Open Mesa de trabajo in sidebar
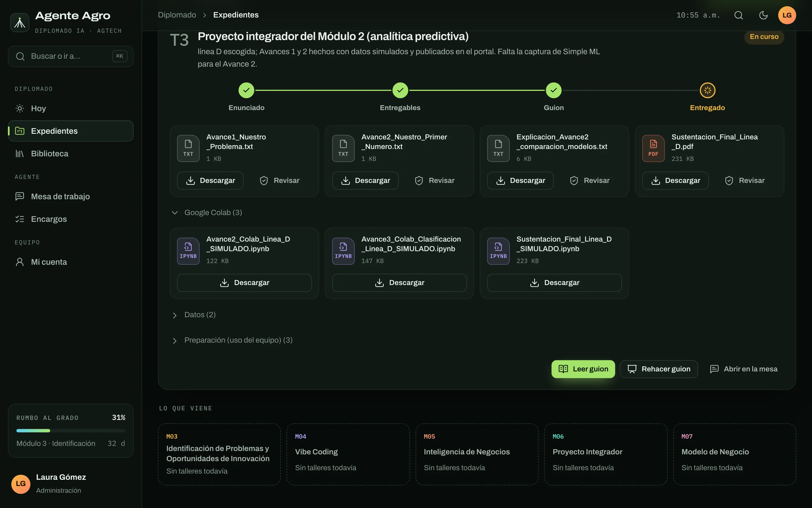 [x=71, y=196]
